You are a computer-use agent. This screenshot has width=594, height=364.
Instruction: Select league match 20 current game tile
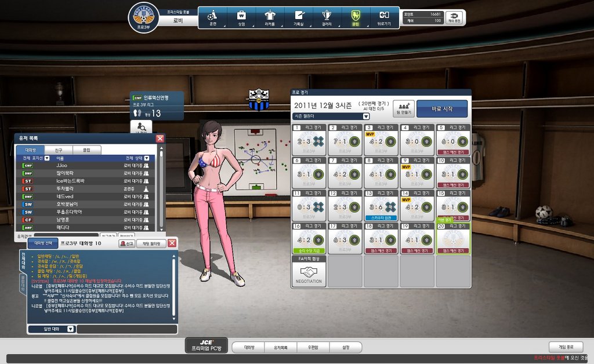[453, 238]
